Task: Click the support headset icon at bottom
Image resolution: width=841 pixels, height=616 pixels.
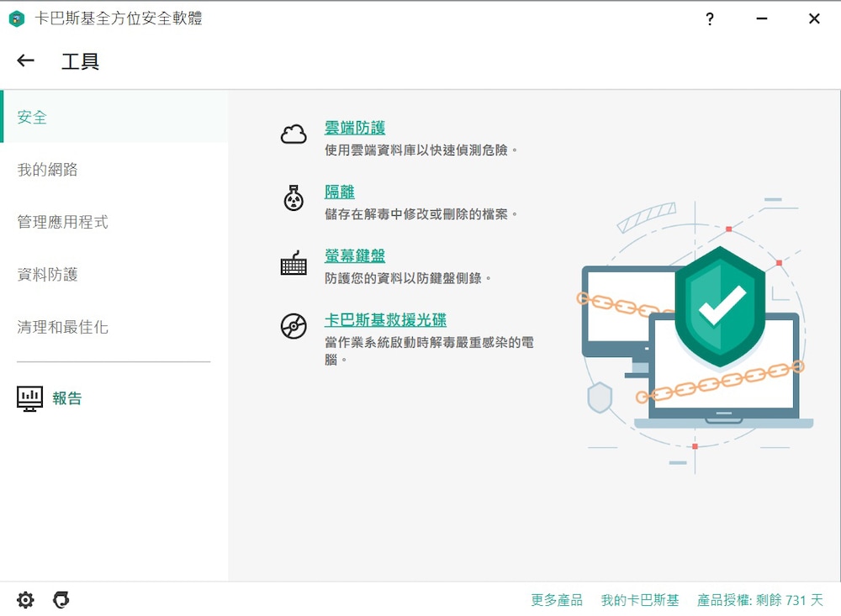Action: click(x=61, y=599)
